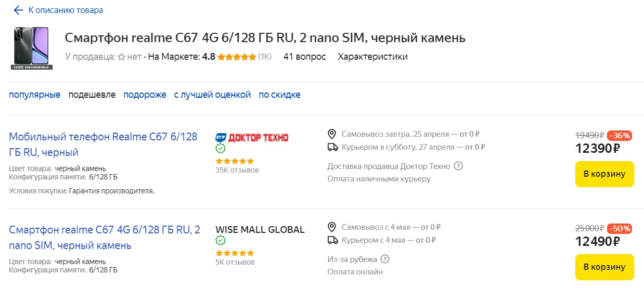The image size is (644, 288).
Task: Open the 'Характеристики' link
Action: 372,57
